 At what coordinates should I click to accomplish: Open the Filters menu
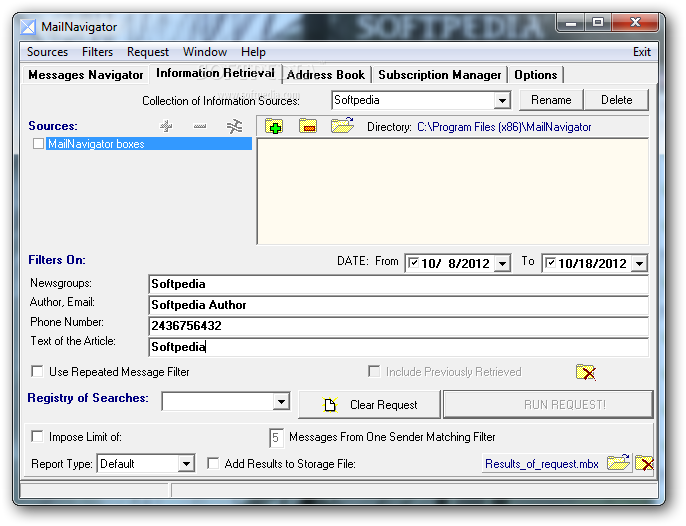(x=97, y=52)
